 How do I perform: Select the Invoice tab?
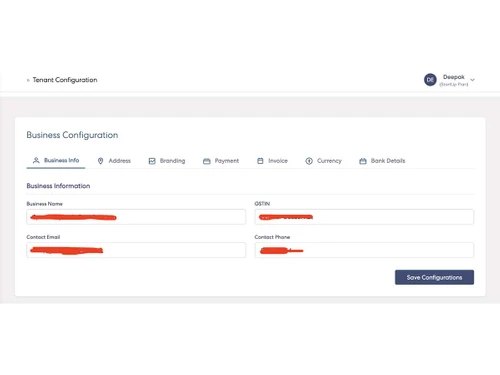[x=272, y=161]
